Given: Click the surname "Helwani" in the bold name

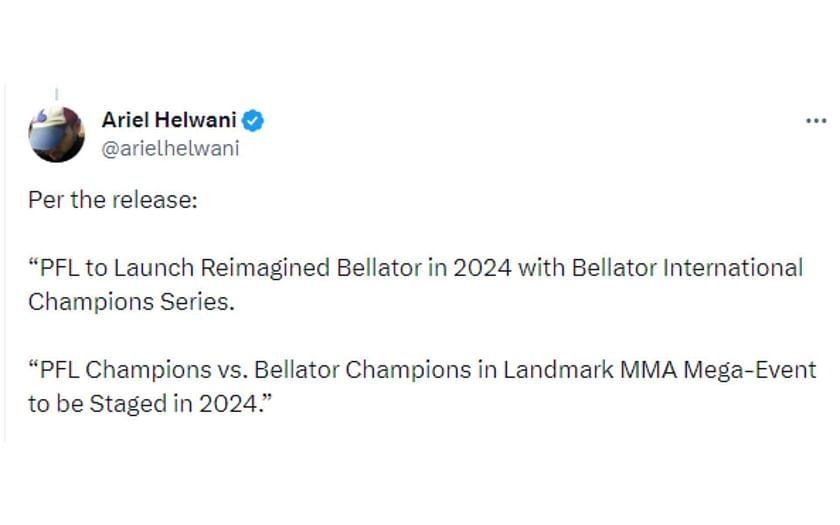Looking at the screenshot, I should point(196,120).
